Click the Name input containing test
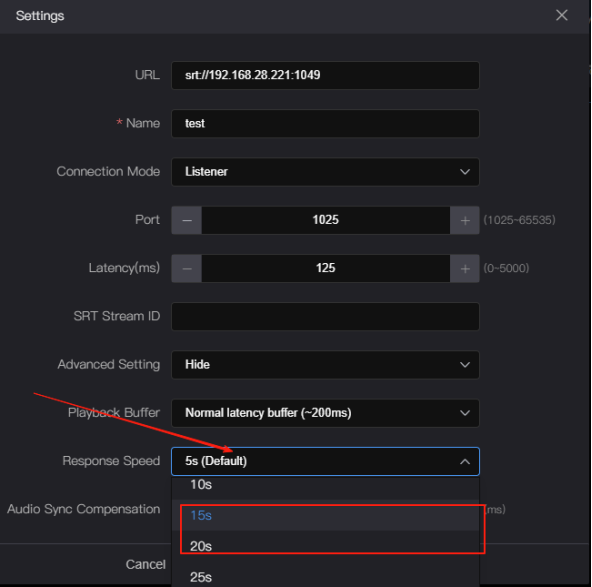The height and width of the screenshot is (587, 592). coord(325,123)
